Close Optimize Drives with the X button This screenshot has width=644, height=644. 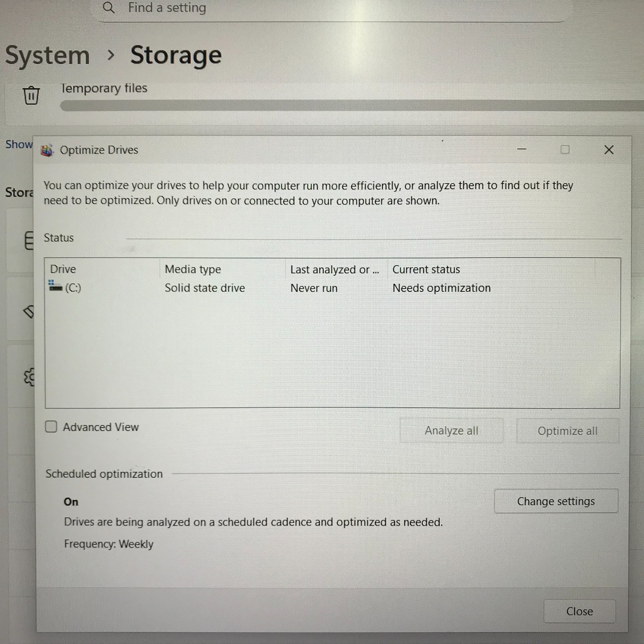609,150
